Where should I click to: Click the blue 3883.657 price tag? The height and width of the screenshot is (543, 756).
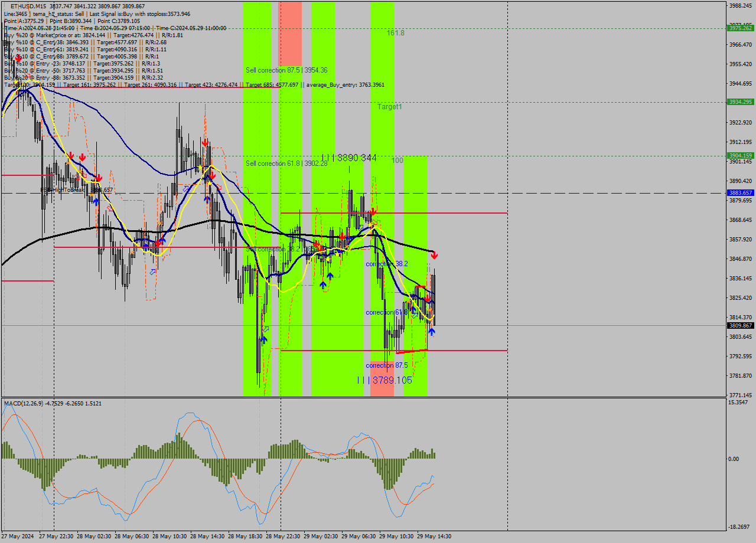(x=741, y=193)
